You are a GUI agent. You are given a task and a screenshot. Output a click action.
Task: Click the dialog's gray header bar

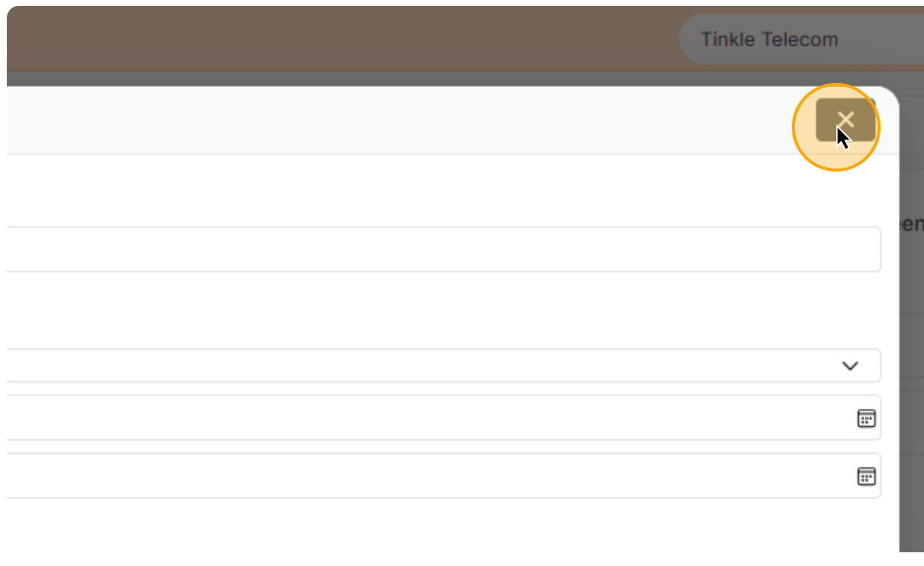click(x=394, y=120)
